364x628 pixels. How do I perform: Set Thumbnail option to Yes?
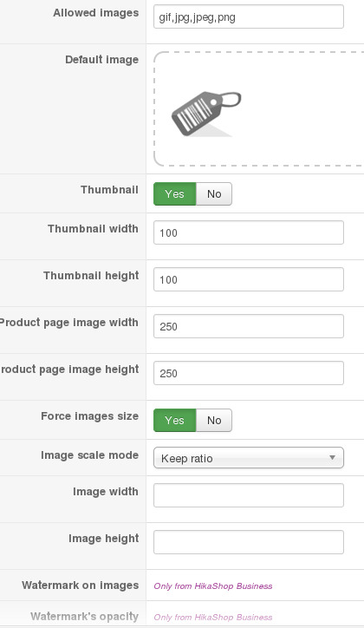[x=175, y=193]
